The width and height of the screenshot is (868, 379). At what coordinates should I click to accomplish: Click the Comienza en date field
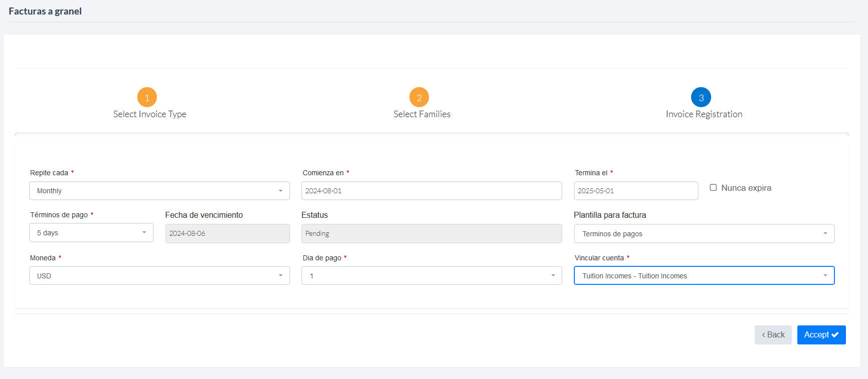click(431, 191)
